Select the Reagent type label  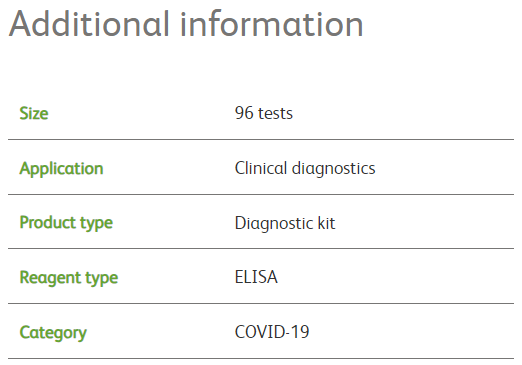coord(69,278)
